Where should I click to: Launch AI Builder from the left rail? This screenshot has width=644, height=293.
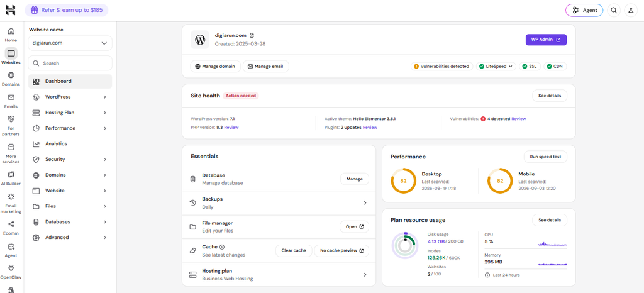tap(11, 178)
